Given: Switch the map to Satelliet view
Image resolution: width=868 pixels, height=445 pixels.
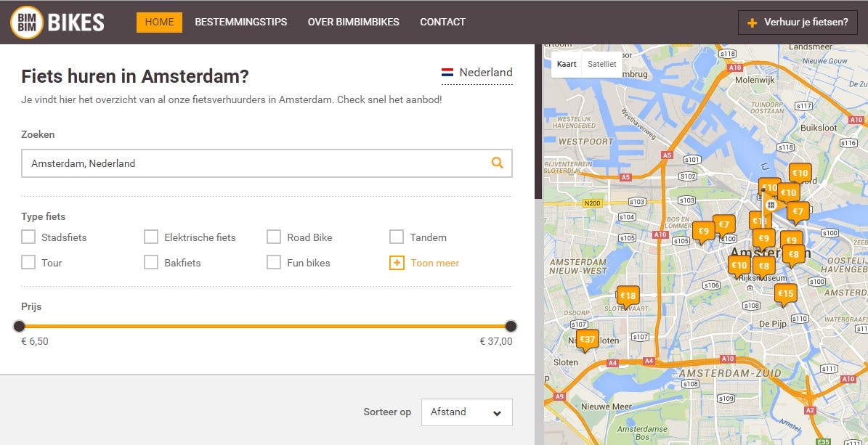Looking at the screenshot, I should [x=602, y=64].
